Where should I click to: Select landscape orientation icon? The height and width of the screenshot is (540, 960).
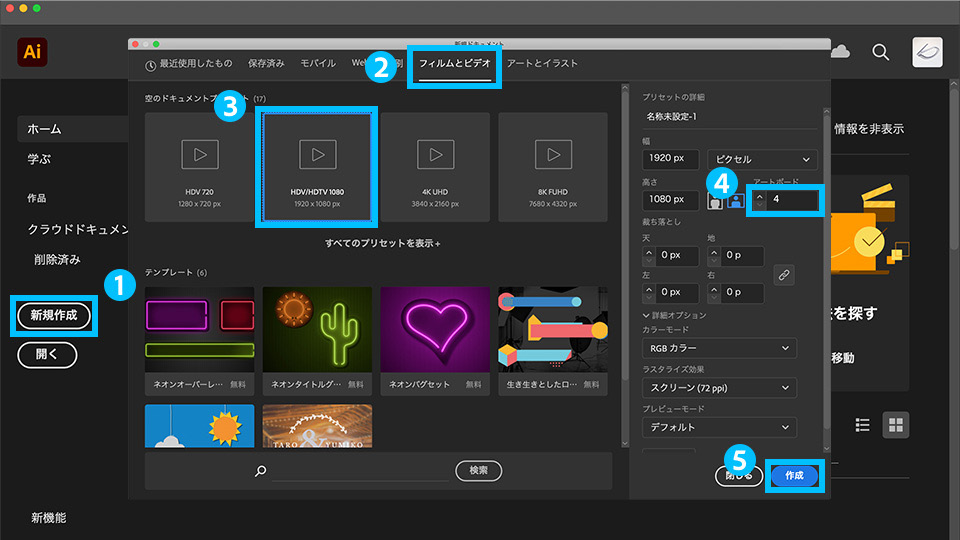click(x=735, y=201)
